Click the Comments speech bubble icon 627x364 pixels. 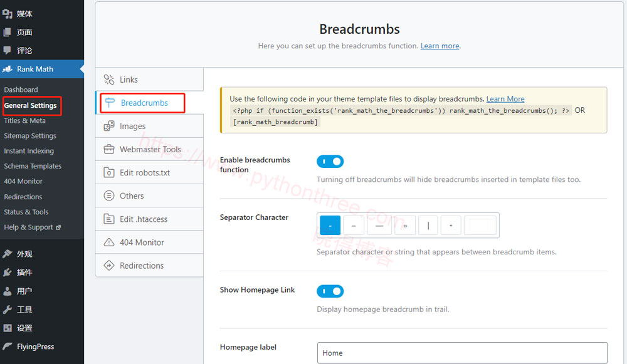[7, 50]
